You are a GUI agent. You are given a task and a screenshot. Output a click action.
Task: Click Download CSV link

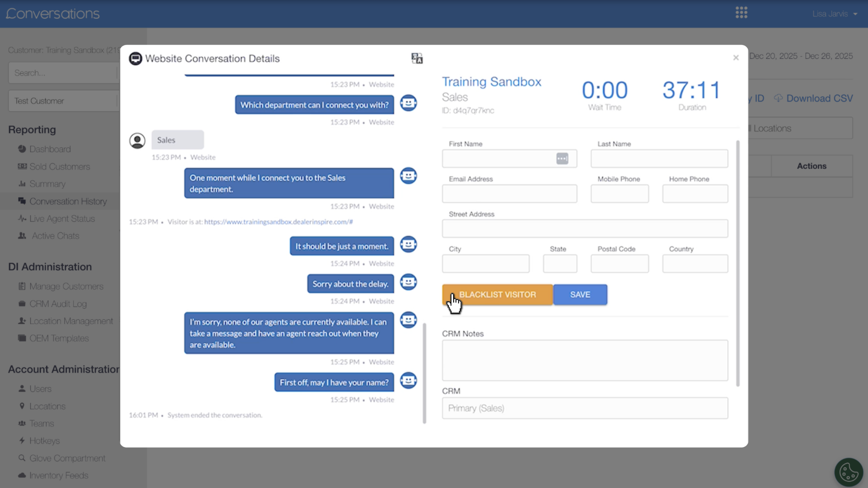click(x=814, y=98)
